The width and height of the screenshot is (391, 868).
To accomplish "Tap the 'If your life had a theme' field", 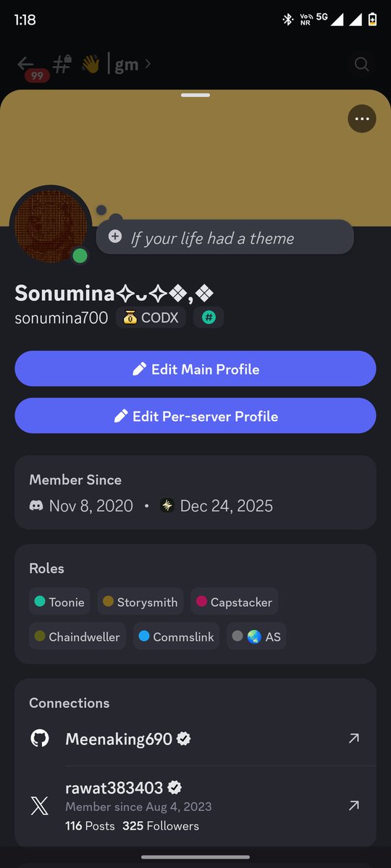I will click(225, 237).
